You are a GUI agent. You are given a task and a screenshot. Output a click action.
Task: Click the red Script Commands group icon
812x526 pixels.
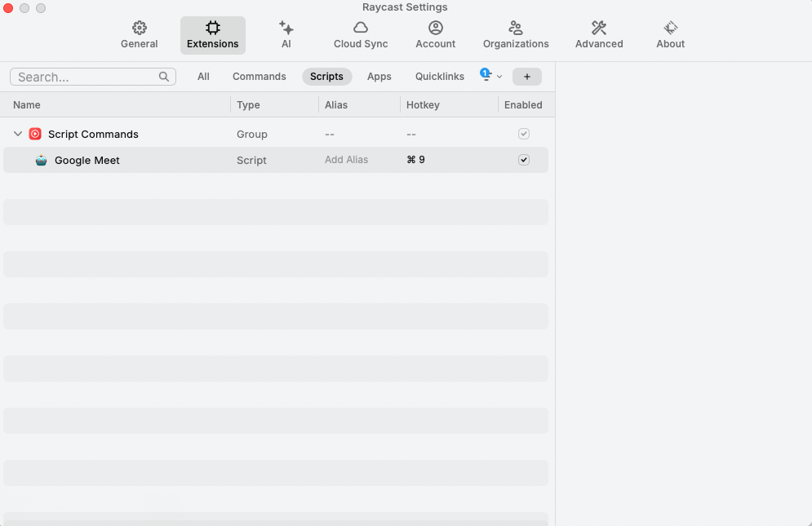click(35, 134)
